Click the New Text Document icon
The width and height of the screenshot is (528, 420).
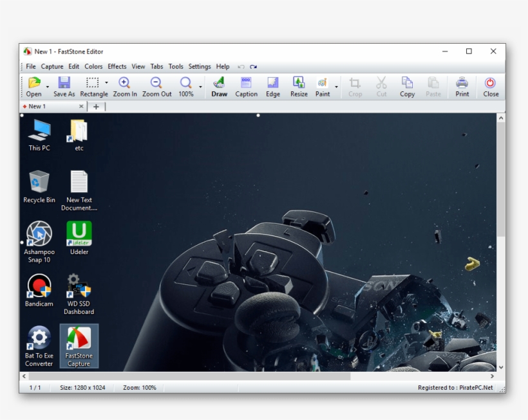point(79,190)
